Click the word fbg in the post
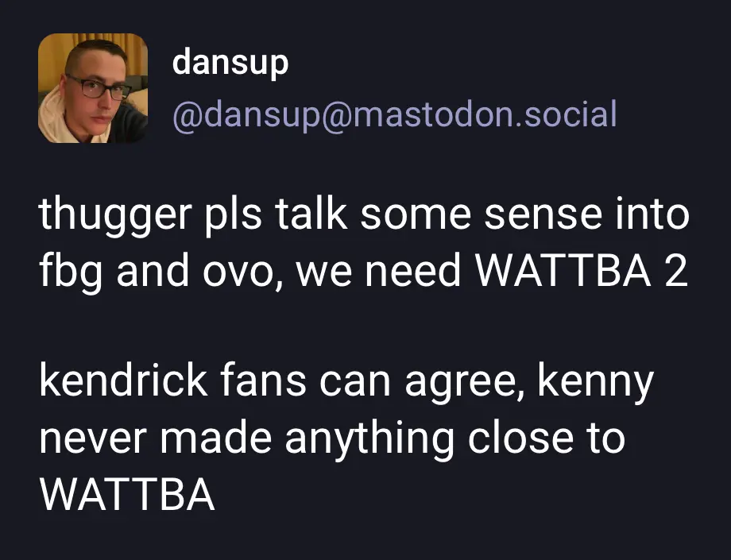The height and width of the screenshot is (560, 731). coord(71,271)
